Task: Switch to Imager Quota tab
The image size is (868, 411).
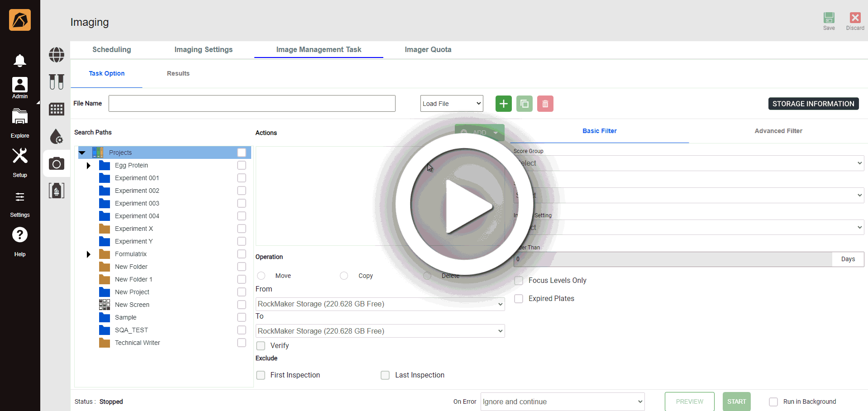Action: (x=428, y=50)
